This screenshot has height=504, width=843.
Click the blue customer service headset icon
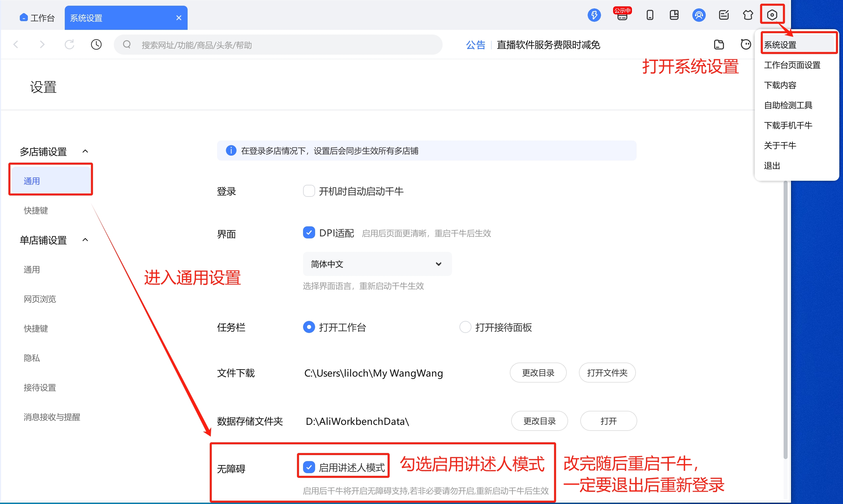click(699, 15)
